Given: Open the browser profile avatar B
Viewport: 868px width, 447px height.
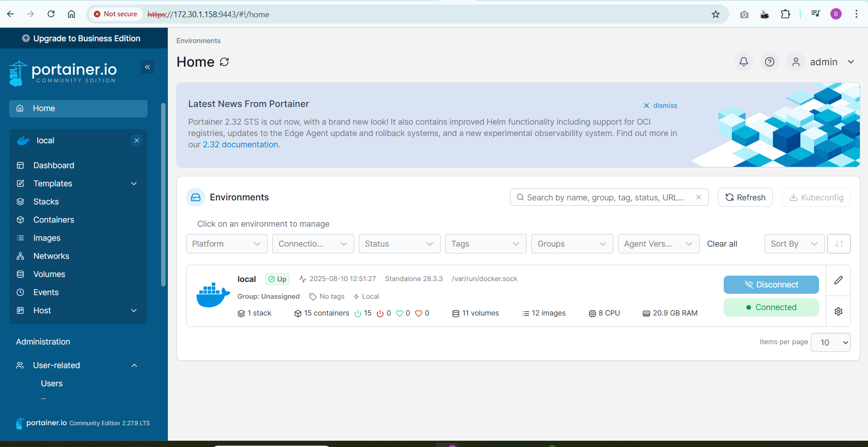Looking at the screenshot, I should pyautogui.click(x=836, y=14).
